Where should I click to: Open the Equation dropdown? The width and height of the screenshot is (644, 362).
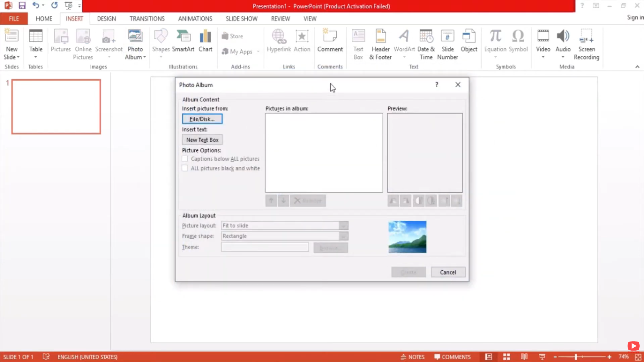click(495, 57)
